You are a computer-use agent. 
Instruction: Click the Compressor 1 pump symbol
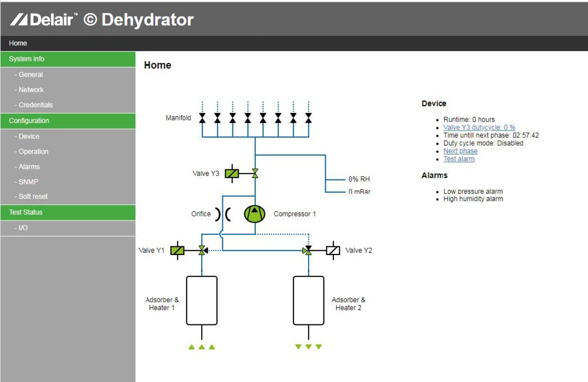tap(255, 214)
